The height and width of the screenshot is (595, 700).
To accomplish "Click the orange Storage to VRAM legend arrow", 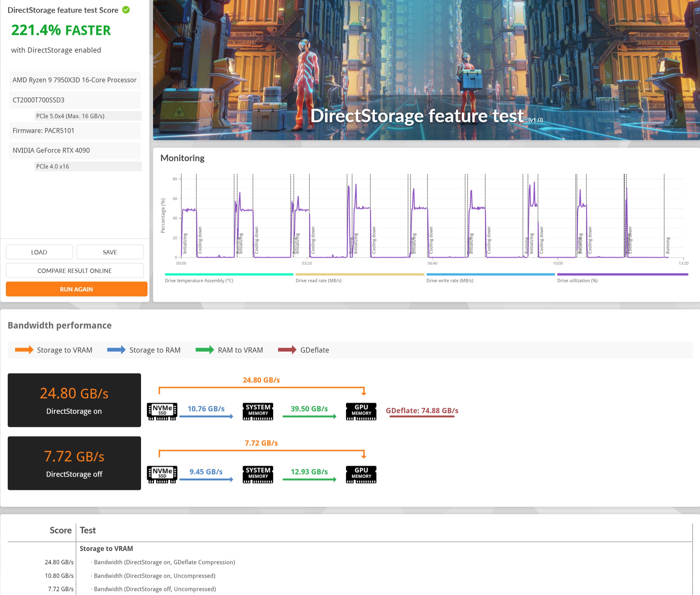I will [x=24, y=350].
